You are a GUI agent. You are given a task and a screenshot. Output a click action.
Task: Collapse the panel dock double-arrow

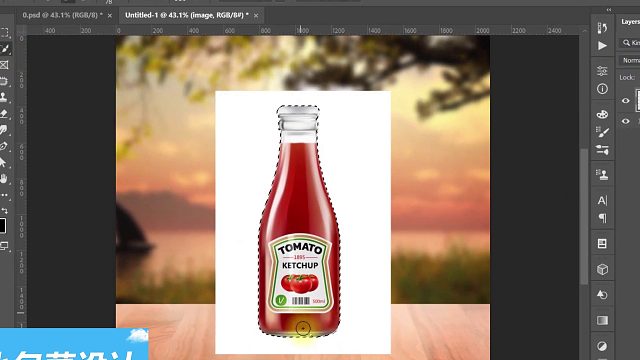609,10
